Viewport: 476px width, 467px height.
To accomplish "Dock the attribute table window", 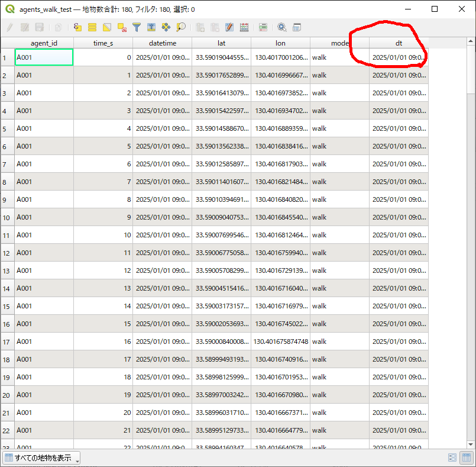I will (297, 27).
